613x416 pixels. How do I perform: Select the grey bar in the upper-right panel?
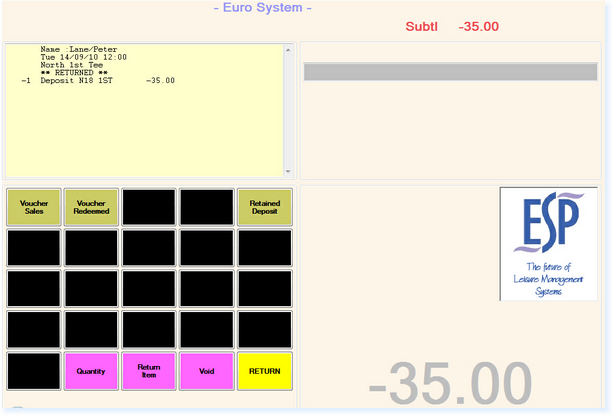click(449, 72)
